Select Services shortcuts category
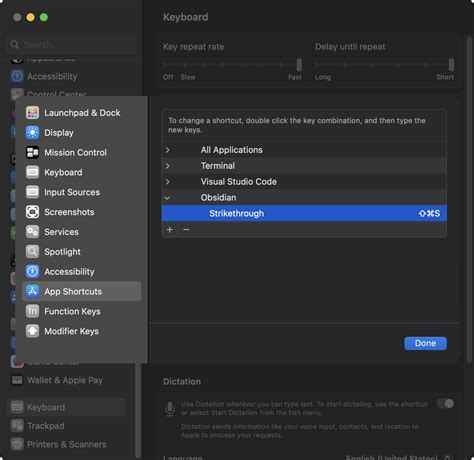The width and height of the screenshot is (474, 460). coord(82,232)
